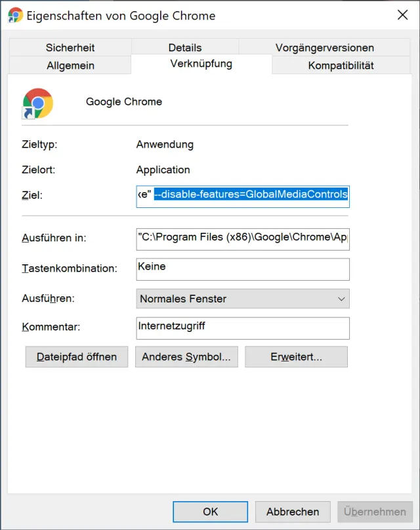Click the Chrome icon in the title bar
Image resolution: width=420 pixels, height=530 pixels.
pyautogui.click(x=15, y=16)
